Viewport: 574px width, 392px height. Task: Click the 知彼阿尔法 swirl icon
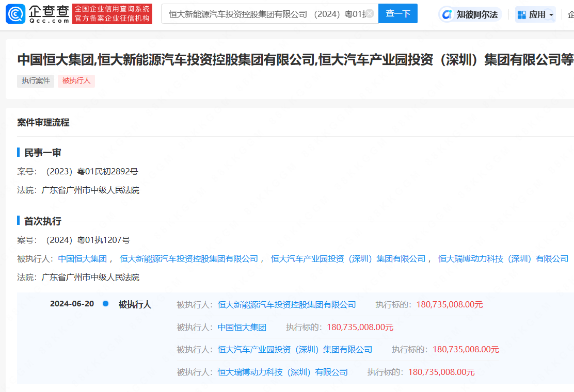click(x=447, y=14)
